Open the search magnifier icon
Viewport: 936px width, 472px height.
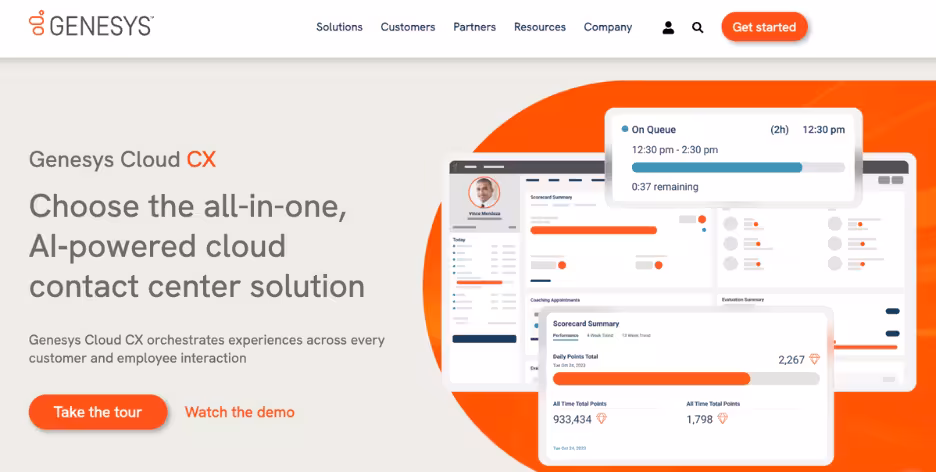tap(697, 27)
